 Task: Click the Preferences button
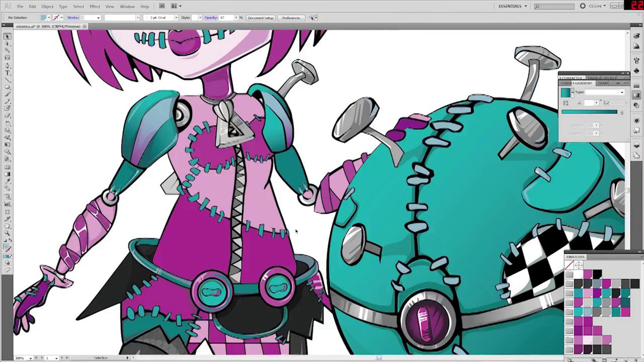(291, 18)
